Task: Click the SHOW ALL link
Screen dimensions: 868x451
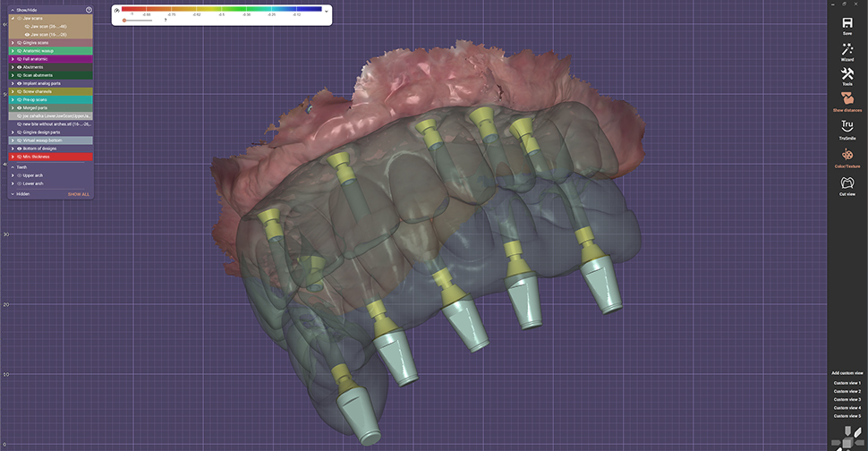Action: [78, 194]
